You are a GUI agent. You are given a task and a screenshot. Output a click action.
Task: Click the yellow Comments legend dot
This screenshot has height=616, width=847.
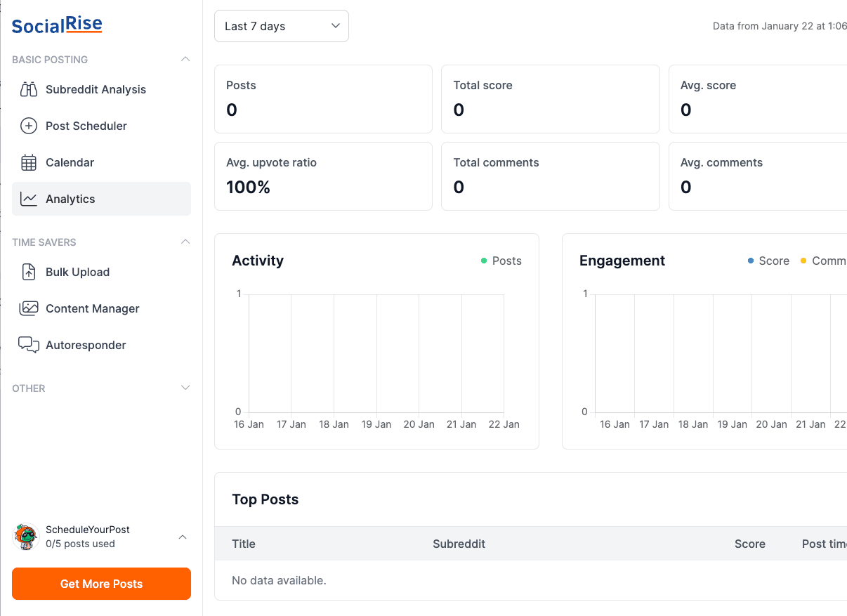click(803, 261)
